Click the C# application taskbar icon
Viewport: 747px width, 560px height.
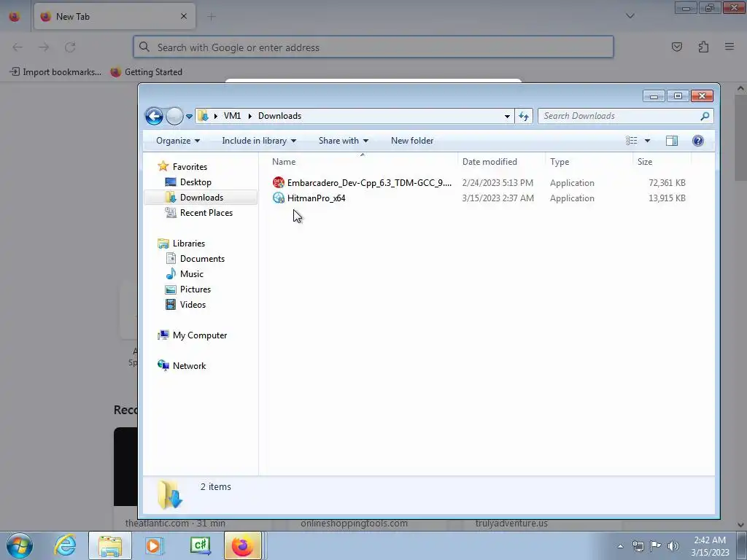coord(200,545)
